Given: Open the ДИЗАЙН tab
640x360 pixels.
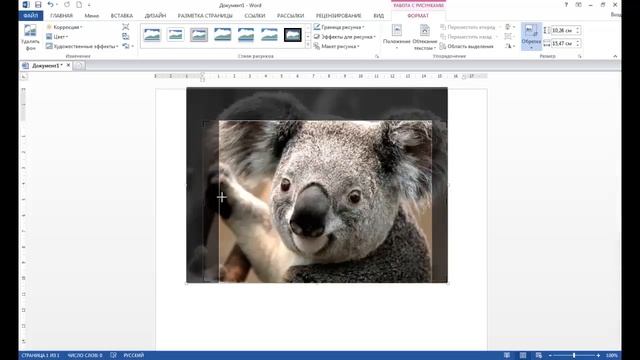Looking at the screenshot, I should pos(155,16).
